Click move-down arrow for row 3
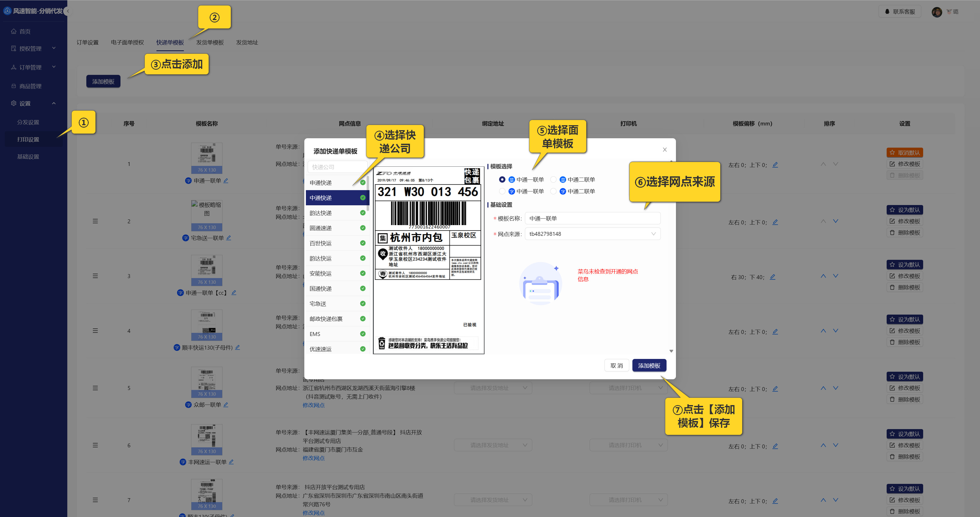980x517 pixels. point(836,276)
